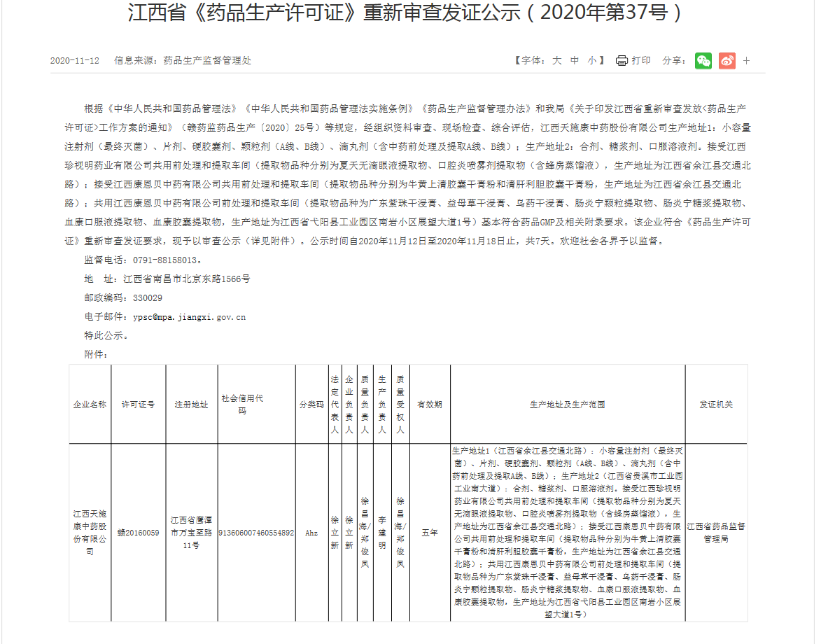Screen dimensions: 821x644
Task: Open the source link 药品生产监督管理处
Action: click(208, 61)
